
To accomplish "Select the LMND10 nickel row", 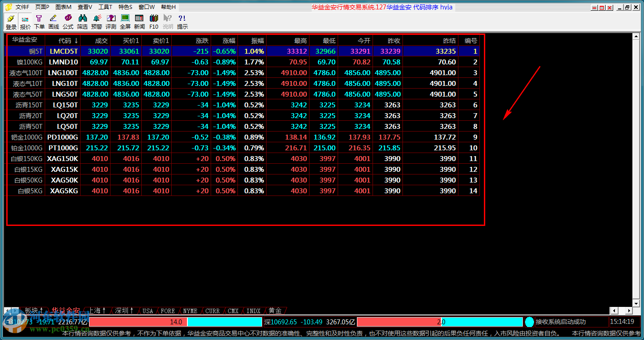I will click(243, 62).
